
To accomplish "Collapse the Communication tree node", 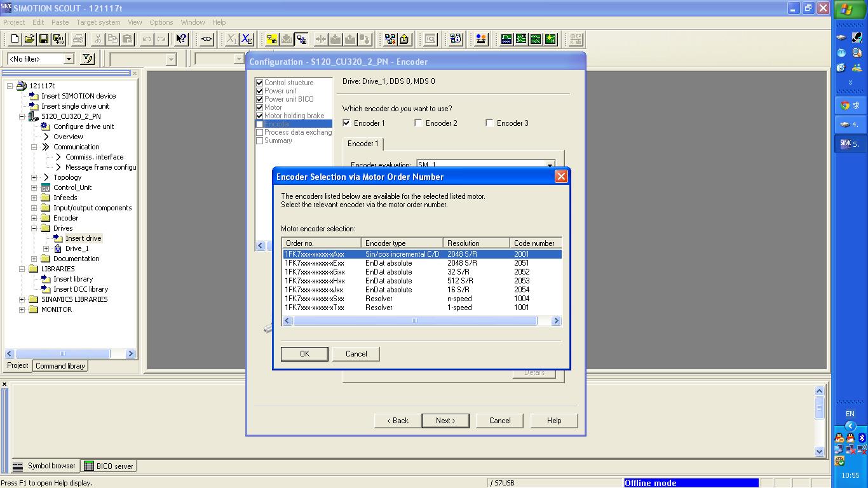I will (34, 147).
